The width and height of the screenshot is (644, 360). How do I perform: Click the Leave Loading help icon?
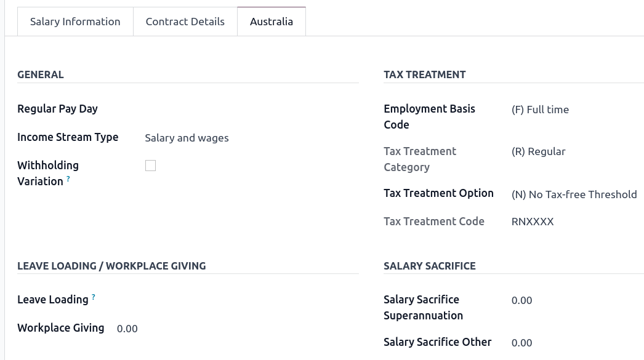pyautogui.click(x=93, y=296)
